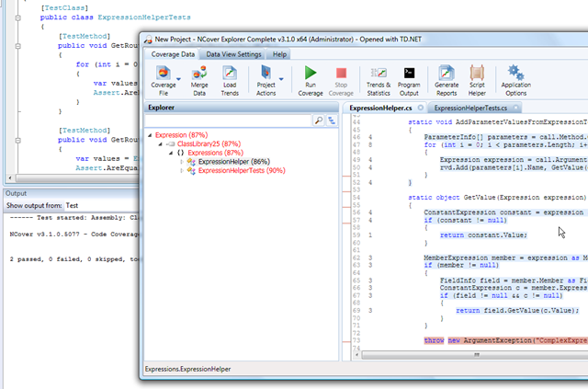Show Program Output console icon
Image resolution: width=588 pixels, height=389 pixels.
(x=409, y=73)
